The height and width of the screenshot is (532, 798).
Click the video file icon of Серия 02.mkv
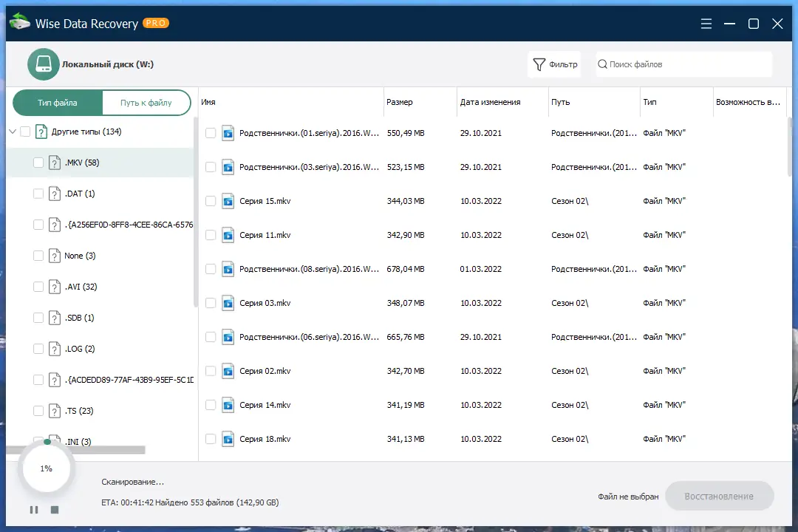(228, 371)
